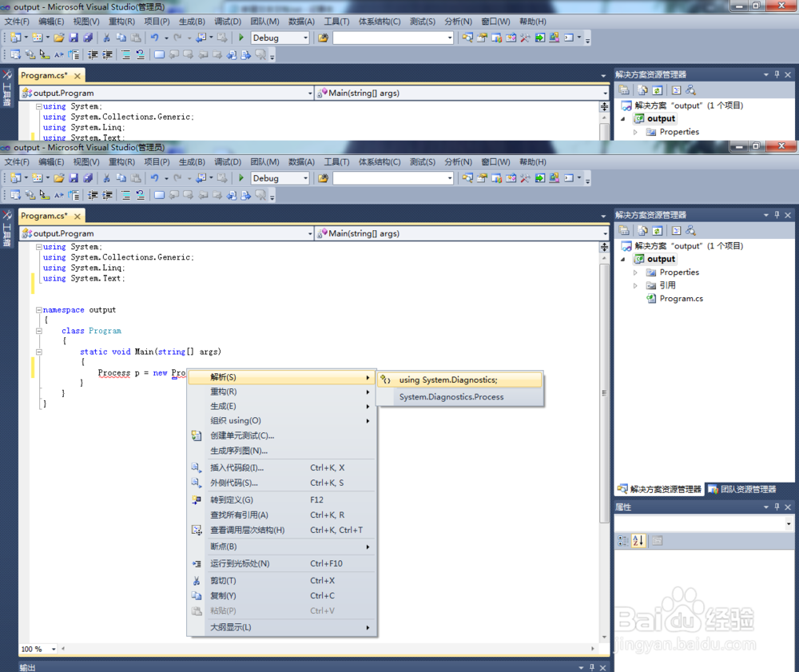
Task: Open Undo history dropdown arrow in front window
Action: 166,178
